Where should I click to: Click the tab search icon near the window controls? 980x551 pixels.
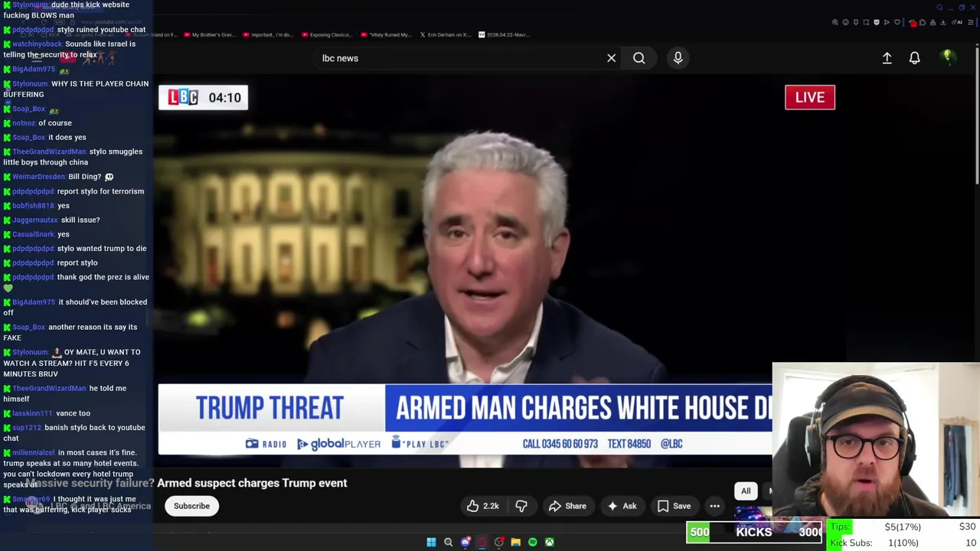click(x=939, y=8)
